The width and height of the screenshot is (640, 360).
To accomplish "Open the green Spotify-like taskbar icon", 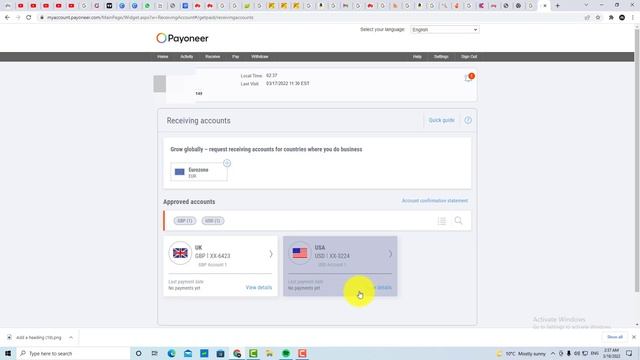I will pyautogui.click(x=286, y=353).
